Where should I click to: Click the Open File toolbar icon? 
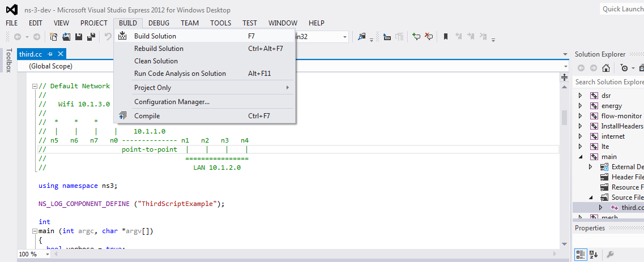[x=66, y=37]
